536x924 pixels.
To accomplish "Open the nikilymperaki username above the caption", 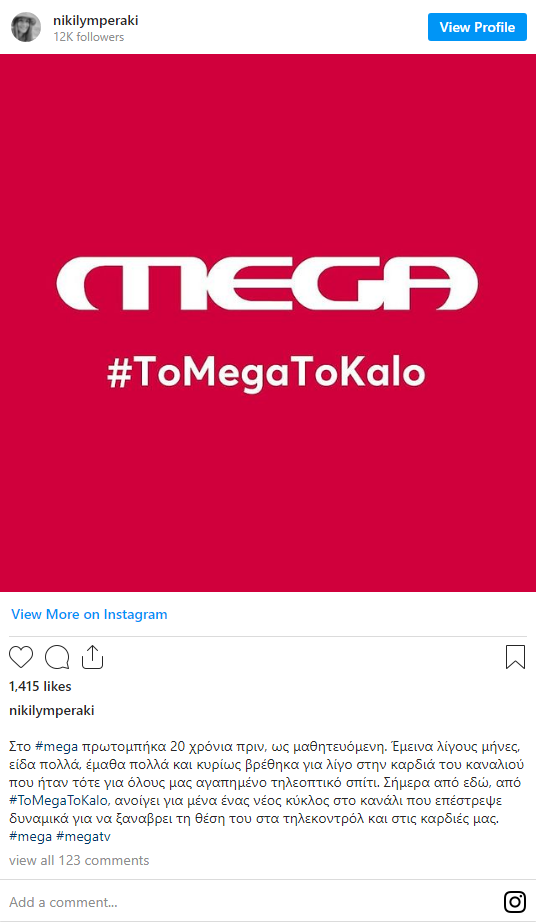I will [x=52, y=711].
